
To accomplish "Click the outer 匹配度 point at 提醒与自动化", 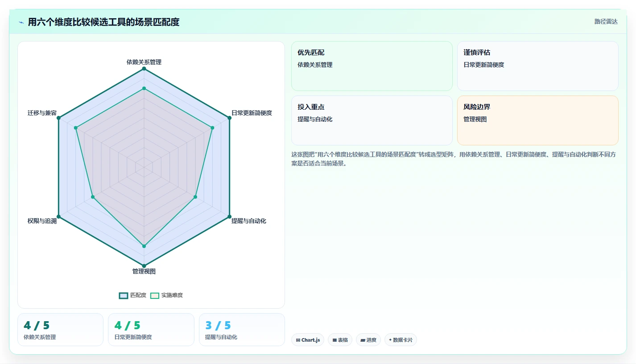I will [x=230, y=217].
